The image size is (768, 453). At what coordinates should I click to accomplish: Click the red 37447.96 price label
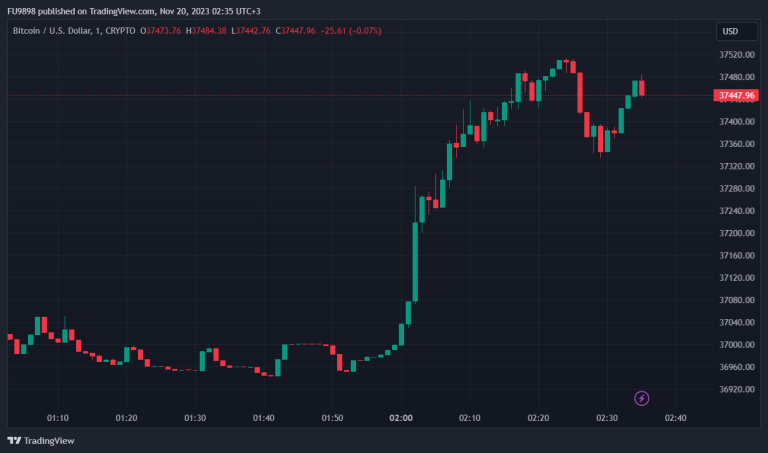point(735,95)
